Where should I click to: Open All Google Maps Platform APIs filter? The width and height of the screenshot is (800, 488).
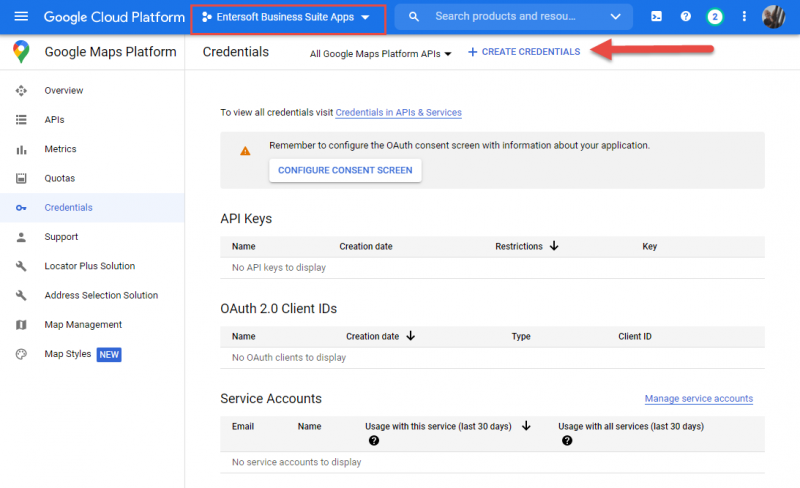[x=381, y=54]
